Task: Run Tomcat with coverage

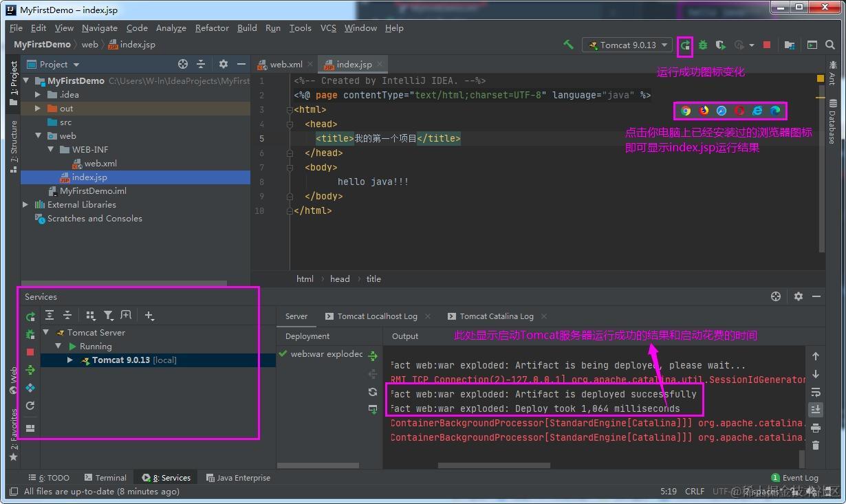Action: tap(720, 45)
